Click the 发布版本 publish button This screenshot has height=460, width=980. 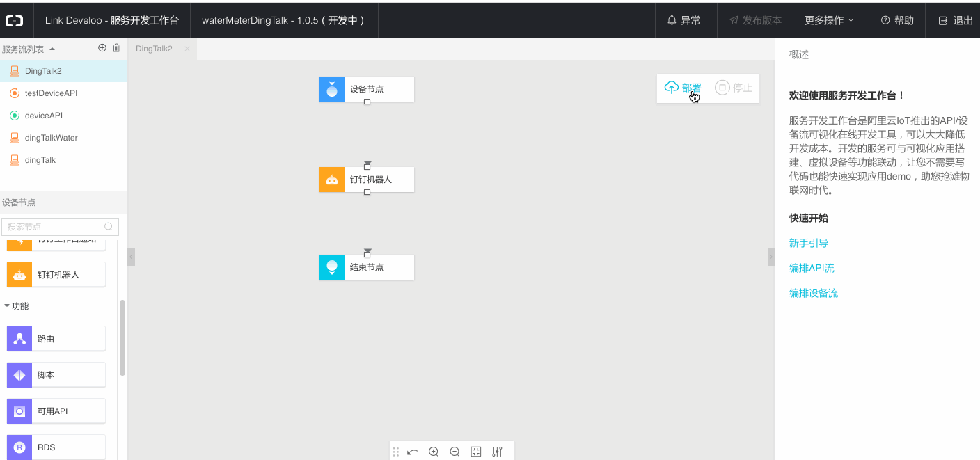pos(755,21)
